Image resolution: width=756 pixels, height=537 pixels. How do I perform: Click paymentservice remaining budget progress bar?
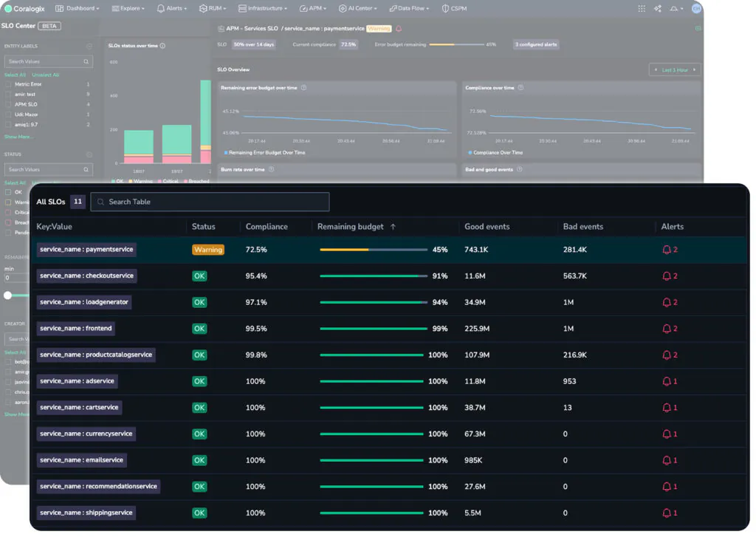[374, 250]
